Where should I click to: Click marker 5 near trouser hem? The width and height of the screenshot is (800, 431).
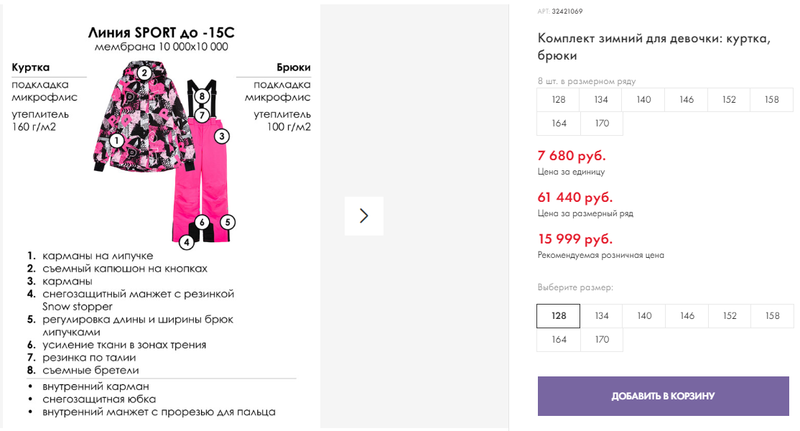pyautogui.click(x=228, y=222)
